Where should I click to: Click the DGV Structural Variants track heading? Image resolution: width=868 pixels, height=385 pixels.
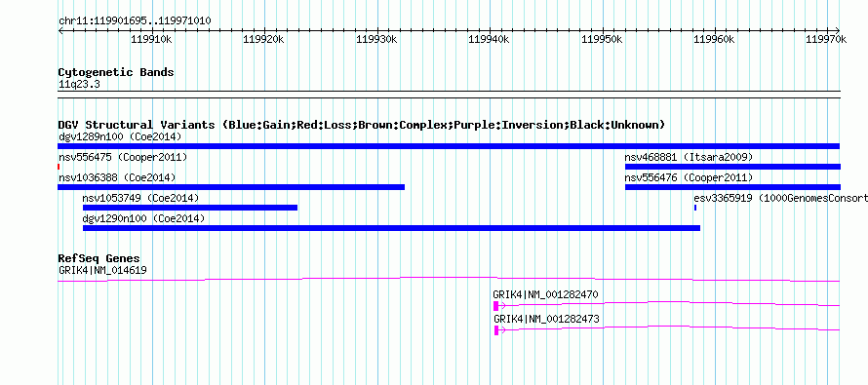(361, 125)
